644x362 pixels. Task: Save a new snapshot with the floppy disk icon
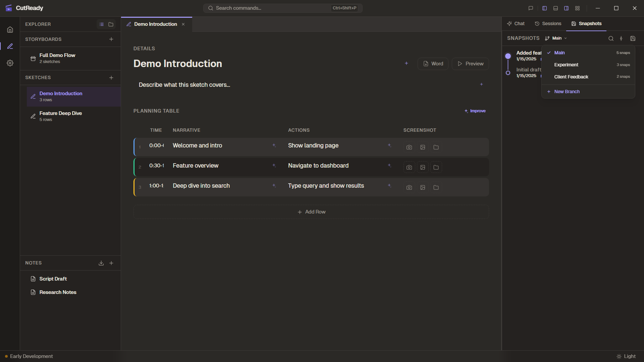pos(633,39)
